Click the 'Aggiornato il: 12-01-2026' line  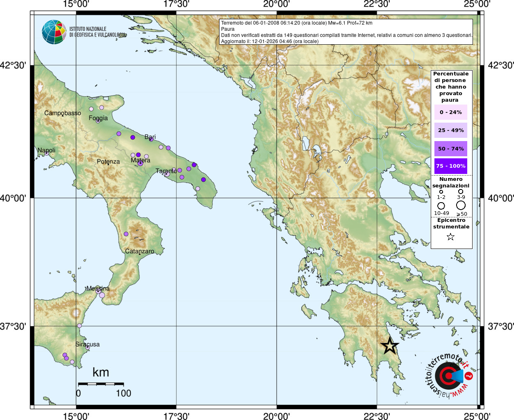[270, 41]
